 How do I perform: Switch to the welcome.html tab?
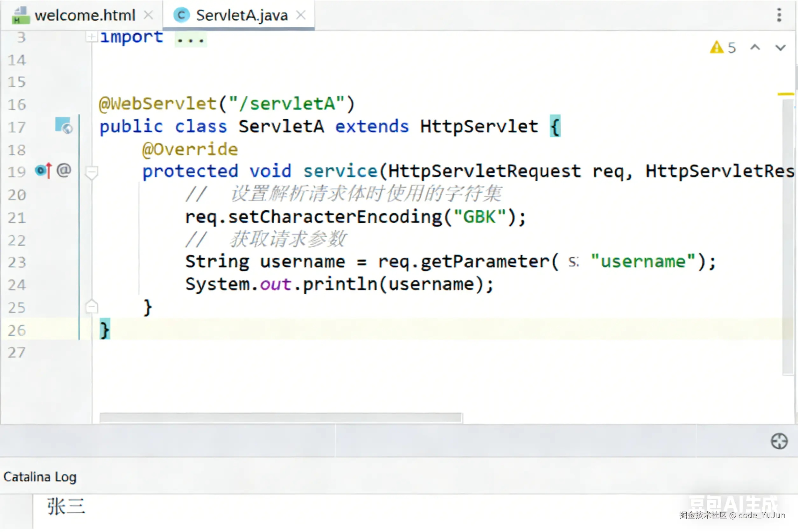tap(85, 15)
